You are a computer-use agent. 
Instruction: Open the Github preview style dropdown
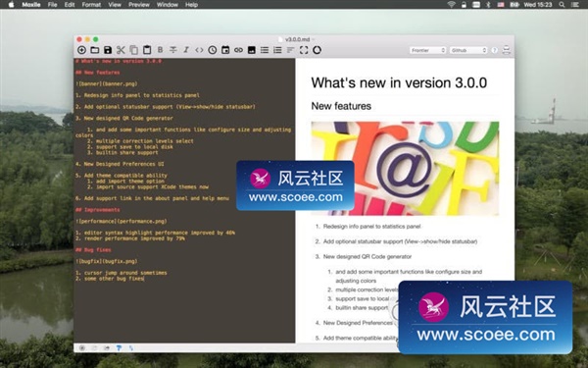tap(468, 50)
